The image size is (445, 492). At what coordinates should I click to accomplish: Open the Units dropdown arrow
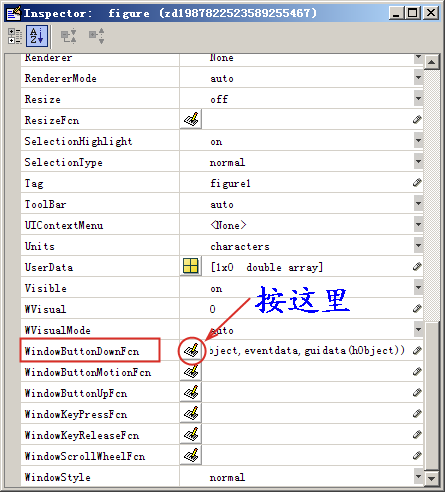(x=418, y=246)
